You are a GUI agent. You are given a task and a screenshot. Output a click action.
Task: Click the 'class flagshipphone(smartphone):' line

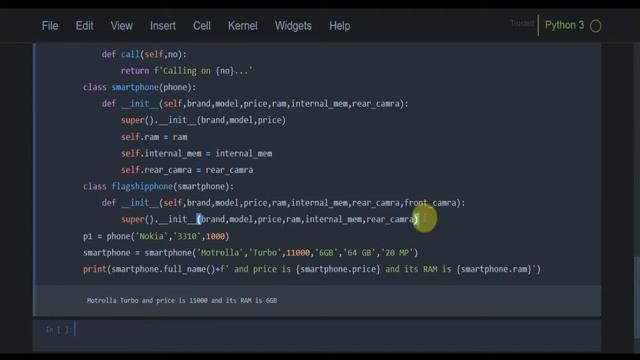(158, 187)
